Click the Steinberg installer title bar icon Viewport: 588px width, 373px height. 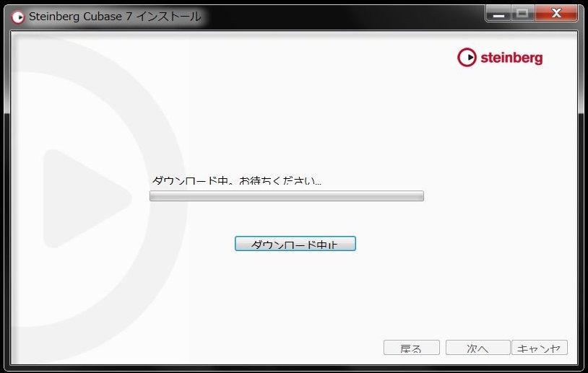pyautogui.click(x=17, y=17)
